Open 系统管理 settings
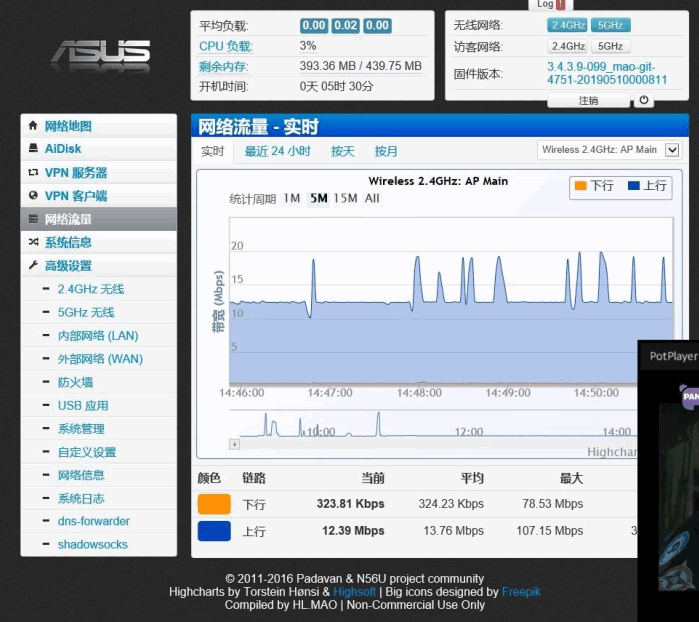Viewport: 699px width, 622px height. pyautogui.click(x=99, y=428)
